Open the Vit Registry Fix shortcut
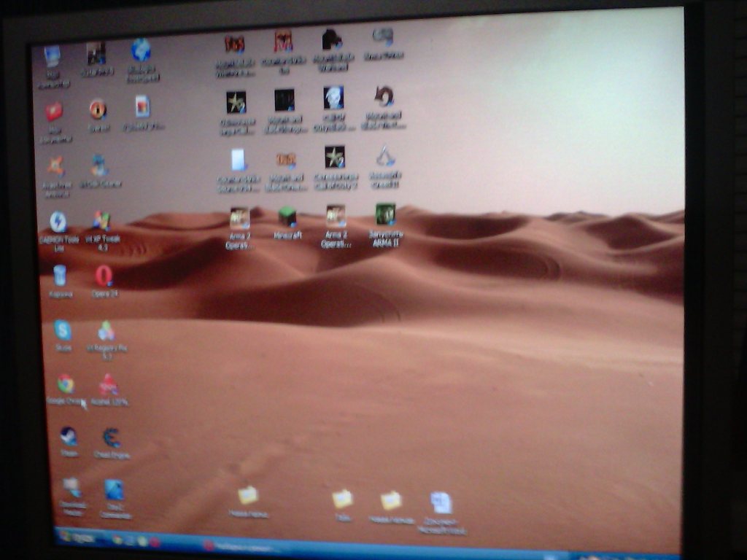This screenshot has height=560, width=747. pos(107,332)
